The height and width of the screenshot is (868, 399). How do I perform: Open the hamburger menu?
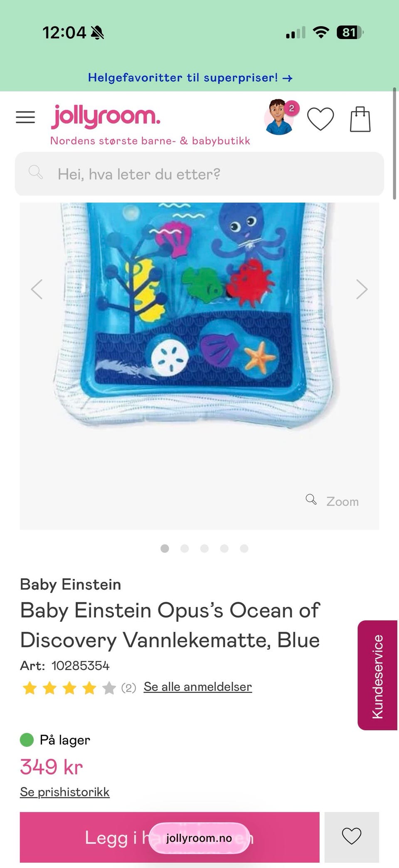[x=25, y=117]
